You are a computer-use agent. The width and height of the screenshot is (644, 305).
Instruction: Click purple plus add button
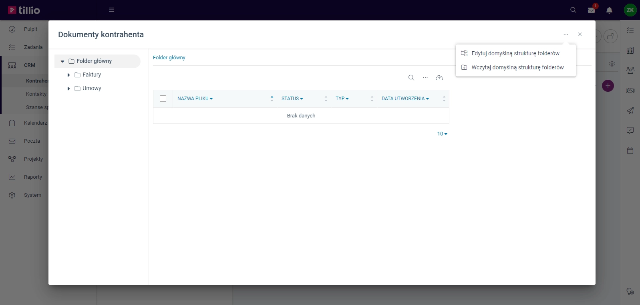pos(608,86)
